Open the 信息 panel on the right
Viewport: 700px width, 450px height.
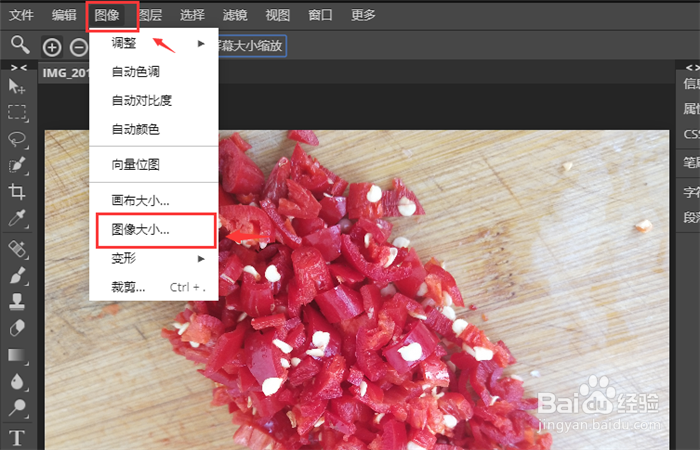pos(691,83)
